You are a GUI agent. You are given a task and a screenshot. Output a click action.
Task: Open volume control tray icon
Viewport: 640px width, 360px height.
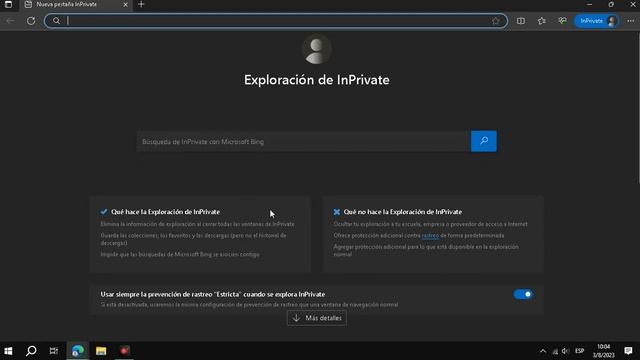[565, 351]
